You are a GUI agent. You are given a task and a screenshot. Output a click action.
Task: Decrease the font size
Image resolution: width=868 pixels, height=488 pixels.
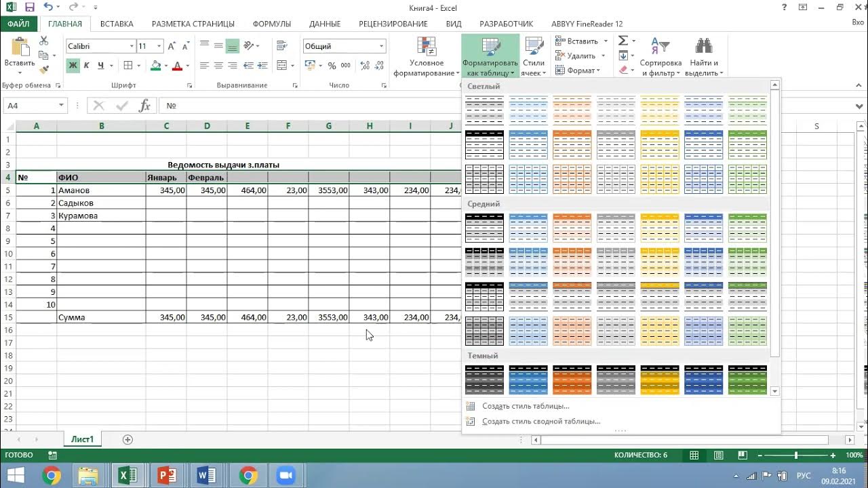tap(184, 46)
